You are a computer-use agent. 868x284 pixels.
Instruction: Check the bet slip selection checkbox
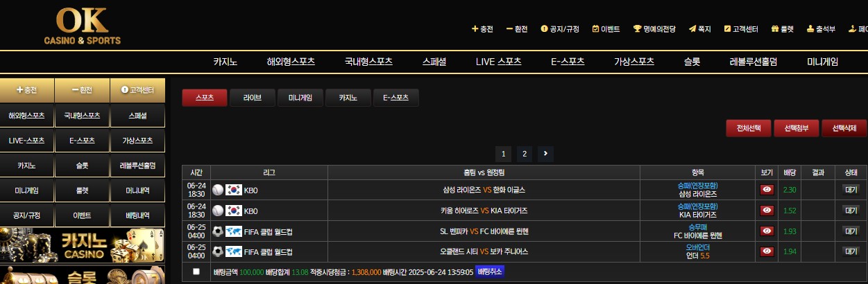coord(196,272)
